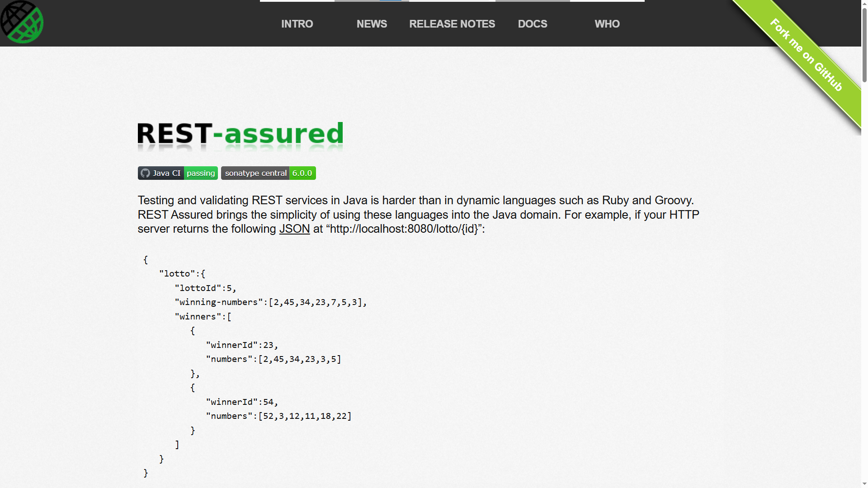Open the NEWS navigation item
Viewport: 868px width, 488px height.
pos(372,24)
